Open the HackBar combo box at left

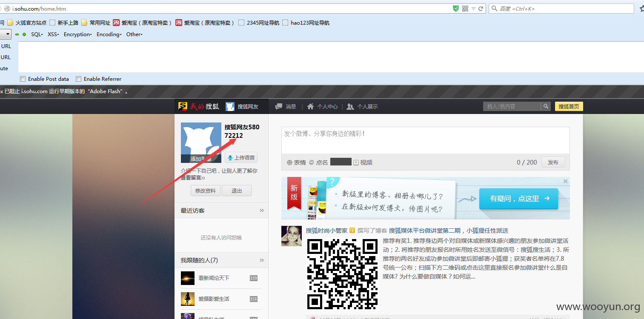pos(5,34)
